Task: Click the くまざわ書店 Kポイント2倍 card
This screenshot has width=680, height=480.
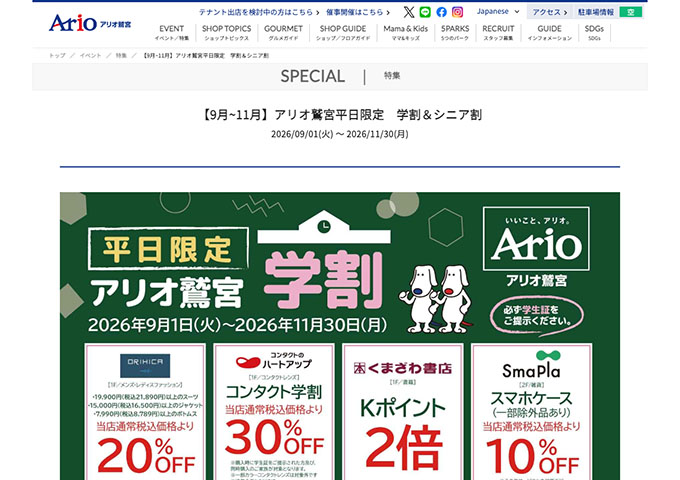Action: pyautogui.click(x=403, y=412)
